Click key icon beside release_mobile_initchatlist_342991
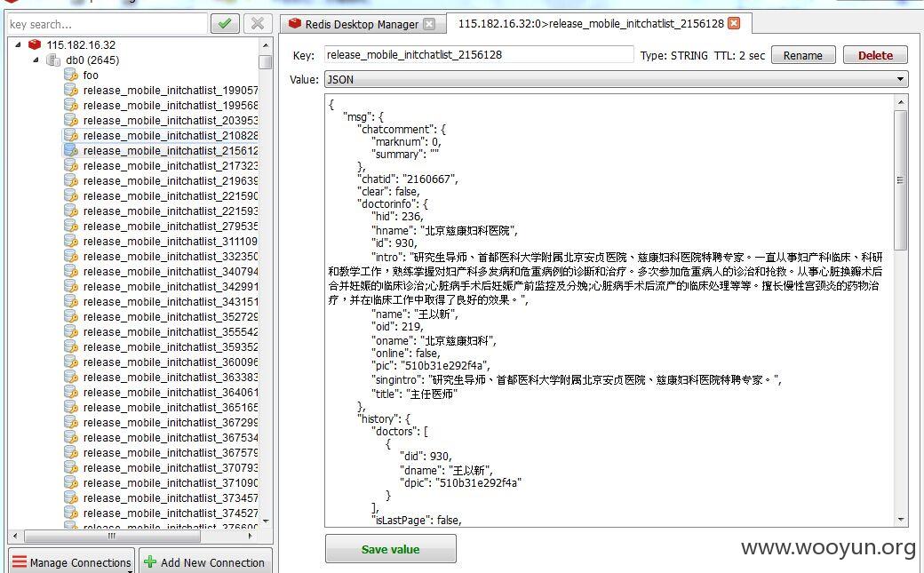 (x=71, y=286)
